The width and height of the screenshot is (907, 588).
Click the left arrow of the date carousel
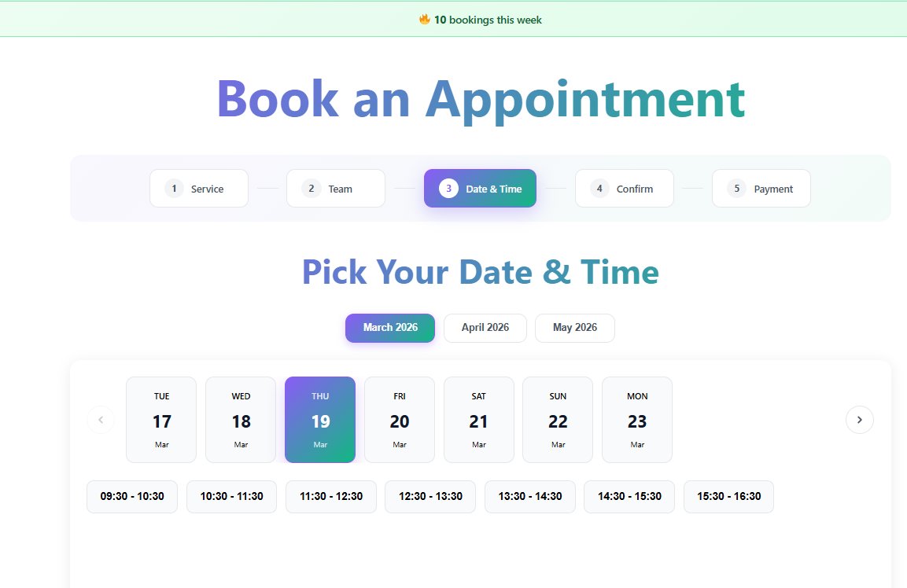(101, 420)
